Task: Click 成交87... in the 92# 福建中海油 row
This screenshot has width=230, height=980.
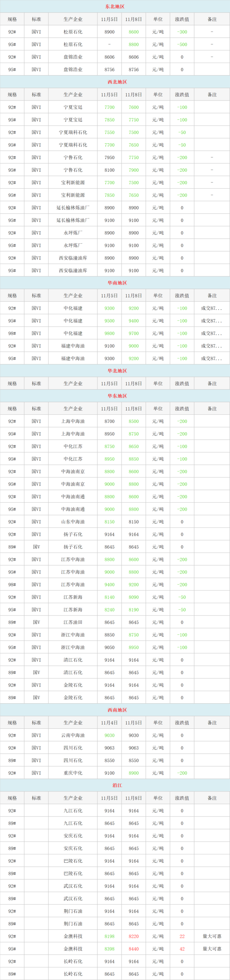Action: pos(211,346)
